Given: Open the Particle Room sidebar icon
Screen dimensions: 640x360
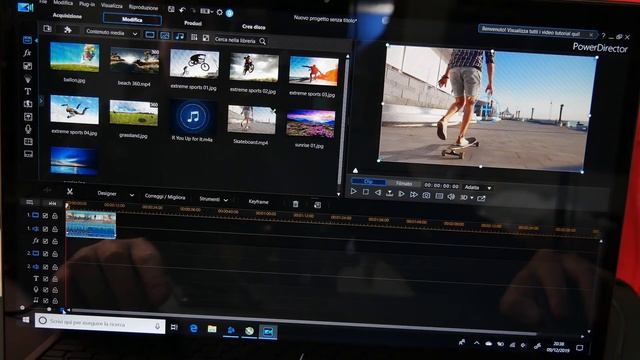Looking at the screenshot, I should pos(27,78).
